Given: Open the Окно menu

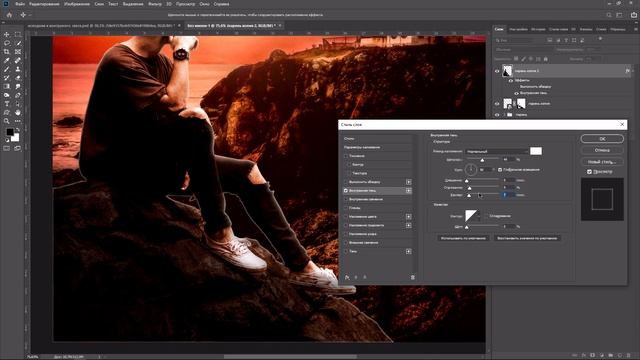Looking at the screenshot, I should pos(204,4).
